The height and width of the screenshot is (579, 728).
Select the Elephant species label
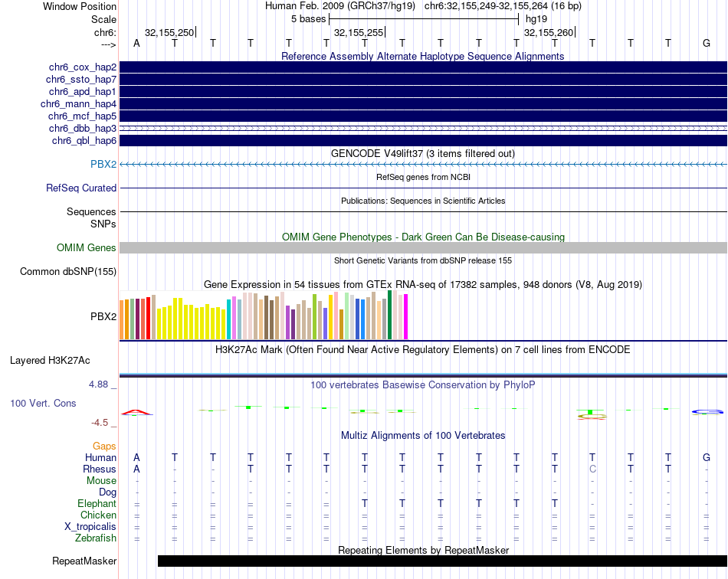(x=97, y=503)
